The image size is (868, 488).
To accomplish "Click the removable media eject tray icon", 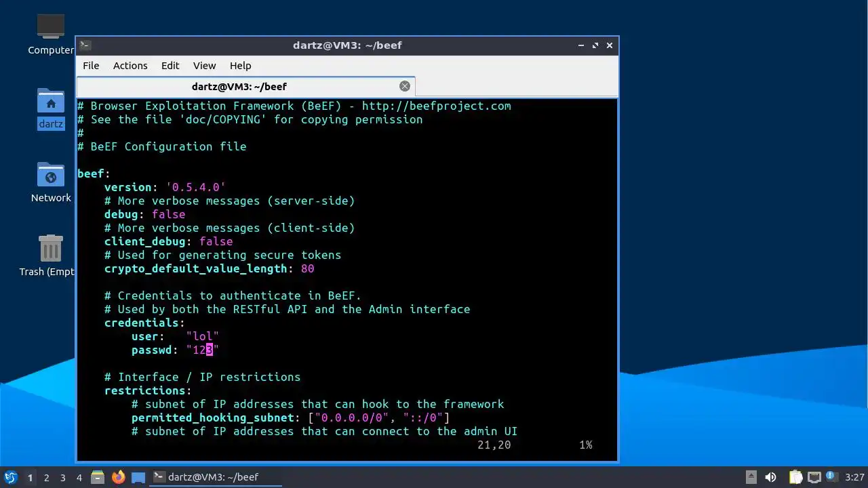I will (x=751, y=477).
